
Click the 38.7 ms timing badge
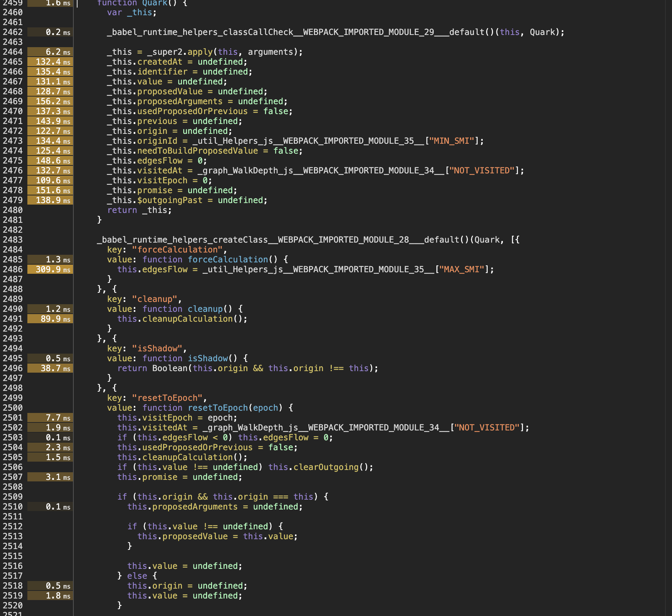(49, 368)
